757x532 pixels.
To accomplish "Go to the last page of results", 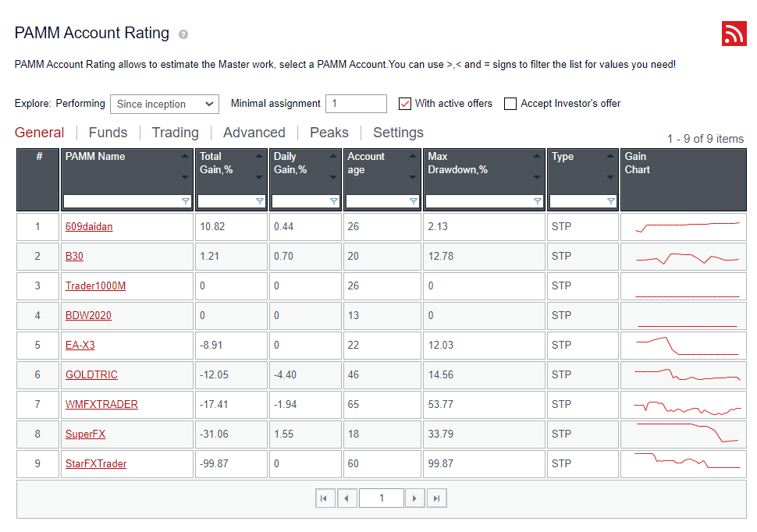I will click(437, 498).
